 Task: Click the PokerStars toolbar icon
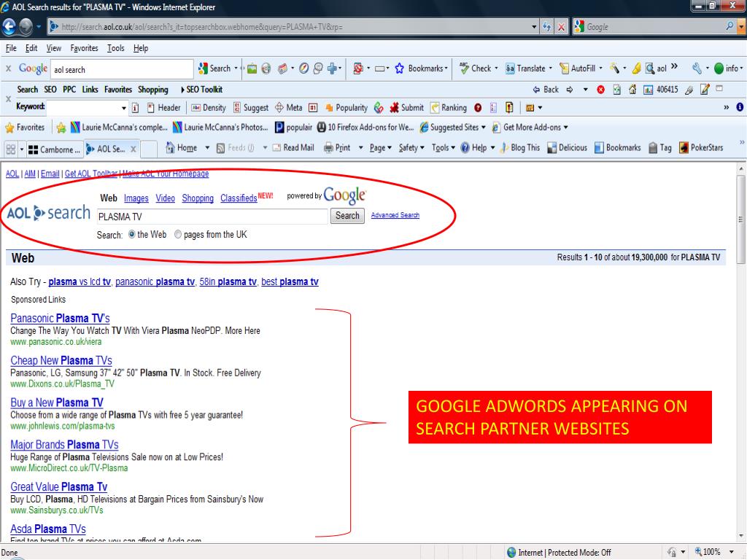point(684,147)
